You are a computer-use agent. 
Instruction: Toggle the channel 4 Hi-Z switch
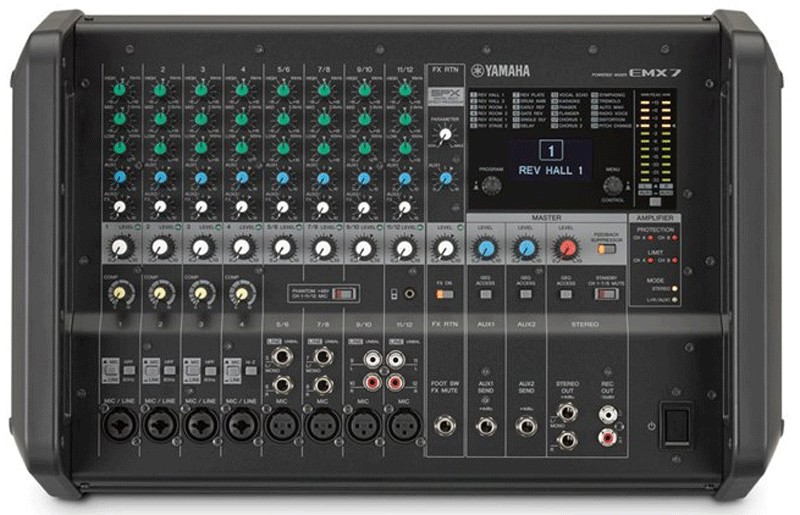point(251,371)
